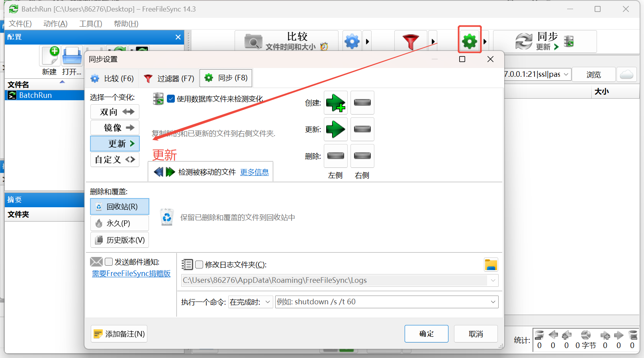Choose 历史版本(V) deletion handling
Screen dimensions: 644x358
click(x=119, y=240)
